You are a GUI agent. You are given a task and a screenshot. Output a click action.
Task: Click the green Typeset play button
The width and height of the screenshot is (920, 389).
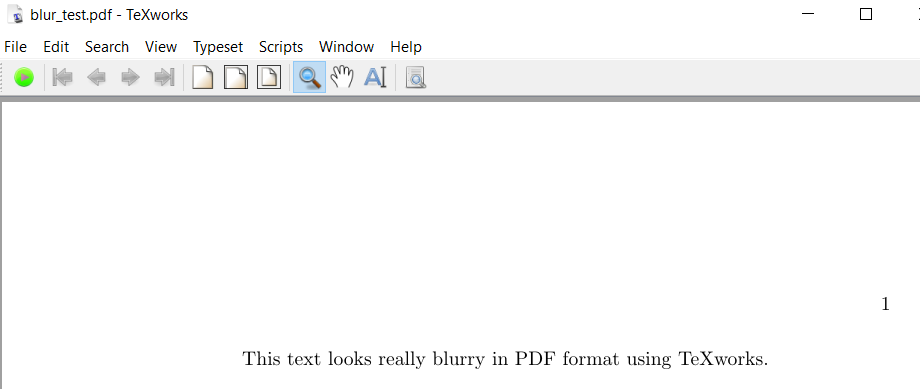point(24,77)
